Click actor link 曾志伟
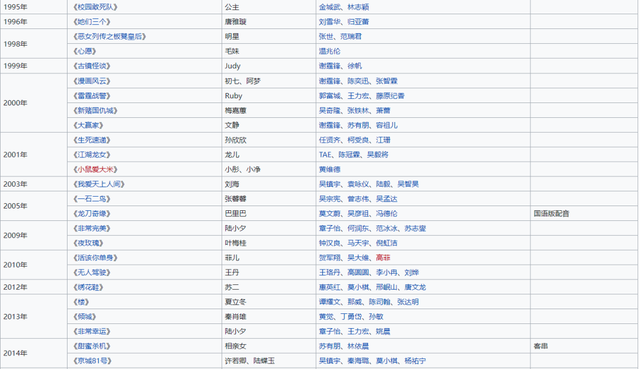Screen dimensions: 640x369 pos(358,199)
